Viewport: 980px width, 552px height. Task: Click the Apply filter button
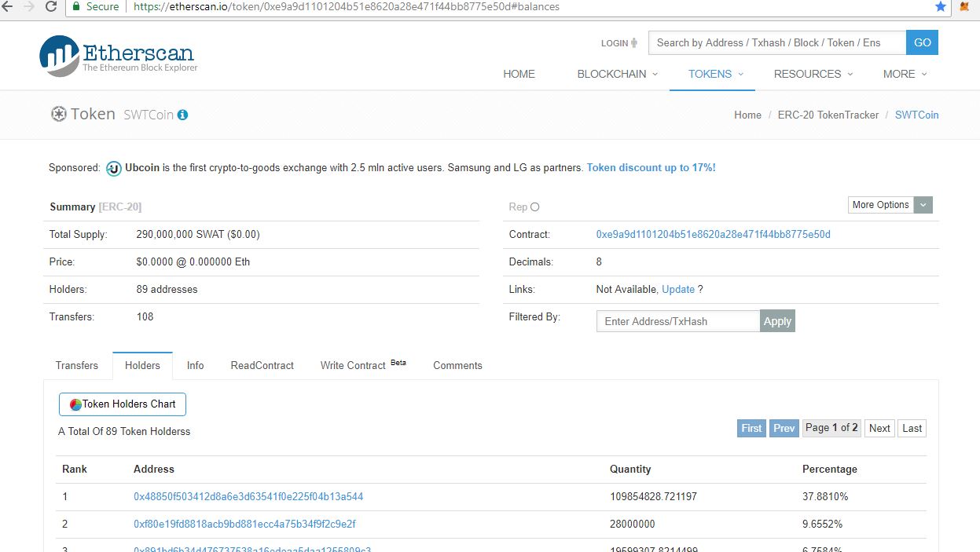coord(777,321)
